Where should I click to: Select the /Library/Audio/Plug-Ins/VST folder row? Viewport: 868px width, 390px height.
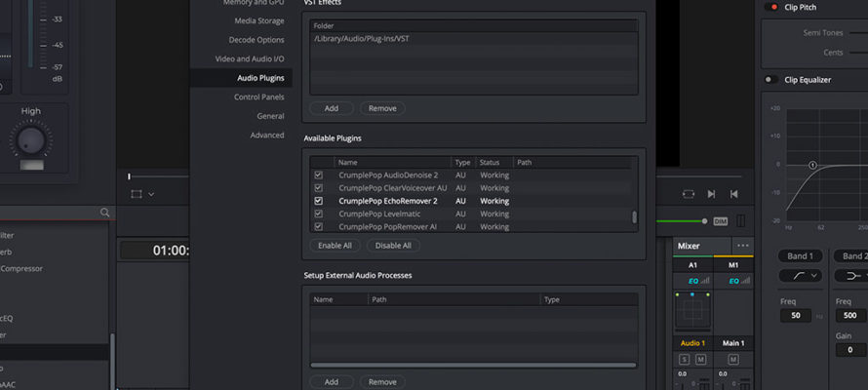(473, 39)
